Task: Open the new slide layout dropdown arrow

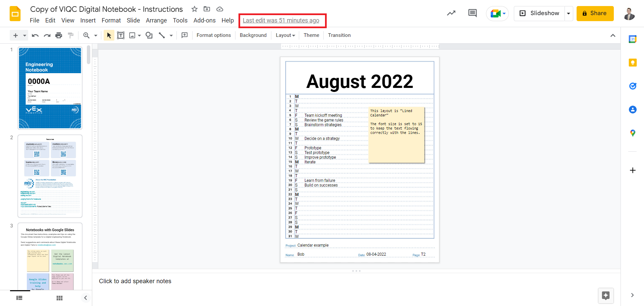Action: [24, 35]
